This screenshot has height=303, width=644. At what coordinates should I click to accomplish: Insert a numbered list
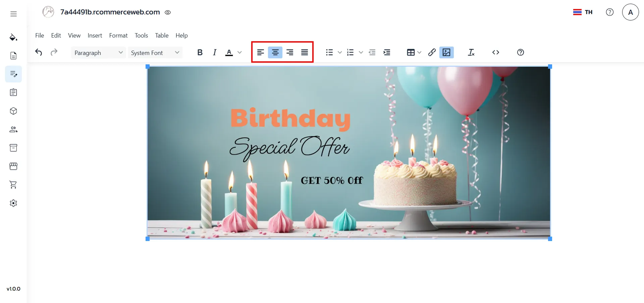[x=350, y=52]
